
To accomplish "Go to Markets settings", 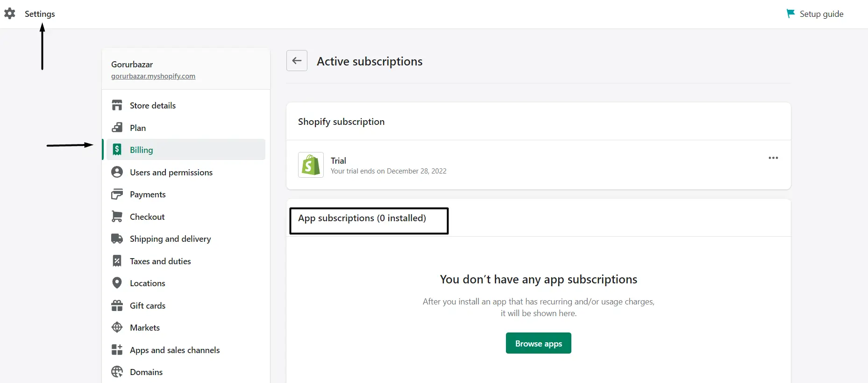I will [x=186, y=327].
